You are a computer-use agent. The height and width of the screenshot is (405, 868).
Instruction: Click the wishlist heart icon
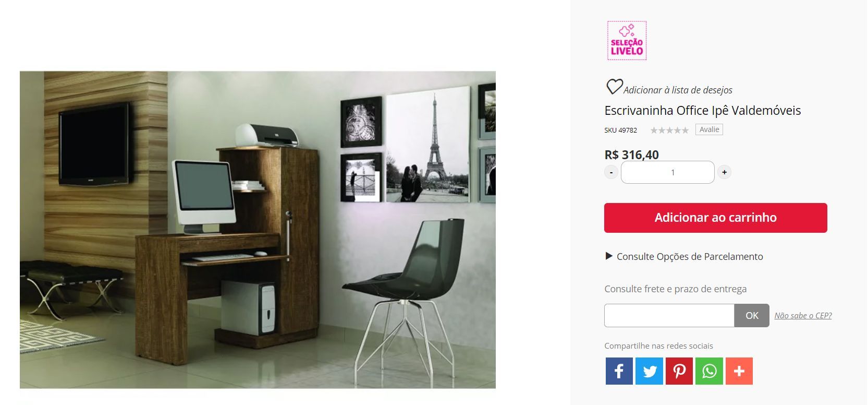tap(614, 87)
